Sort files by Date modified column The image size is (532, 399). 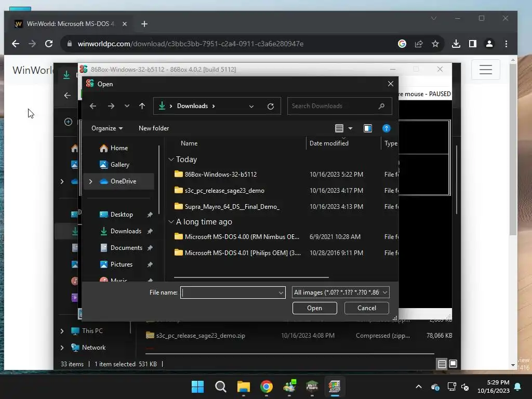pyautogui.click(x=329, y=143)
